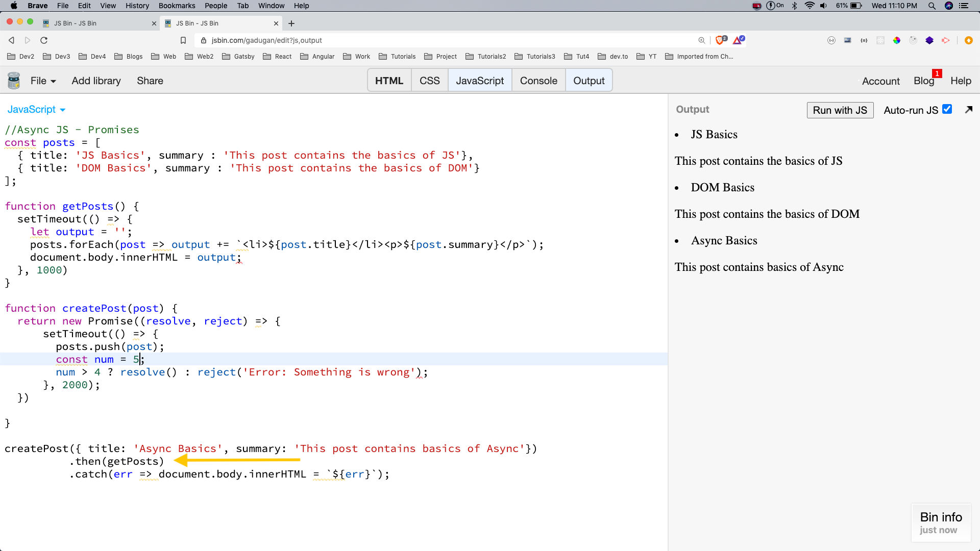The image size is (980, 551).
Task: Open the Window menu
Action: tap(271, 6)
